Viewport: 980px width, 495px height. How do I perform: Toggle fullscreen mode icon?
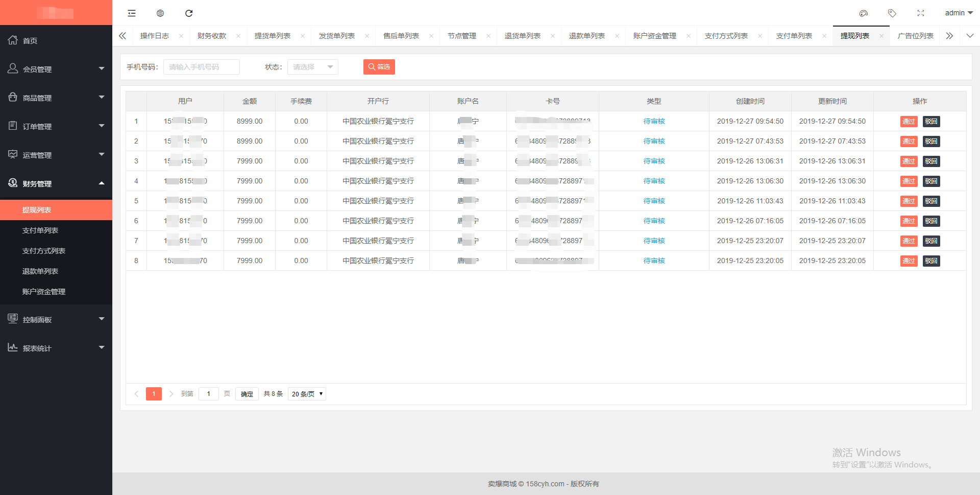click(x=921, y=13)
